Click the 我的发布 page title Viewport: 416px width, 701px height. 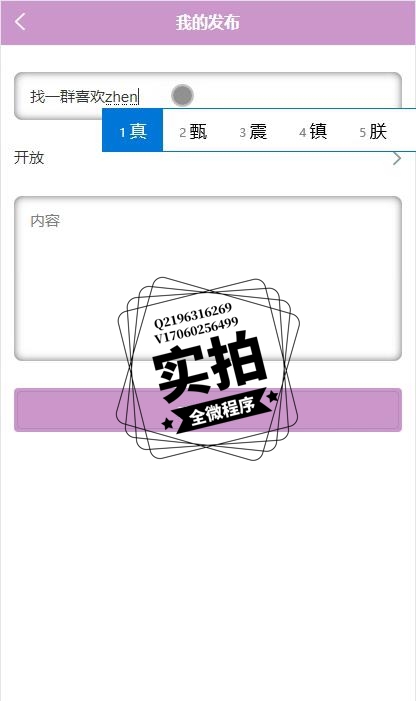[x=208, y=22]
